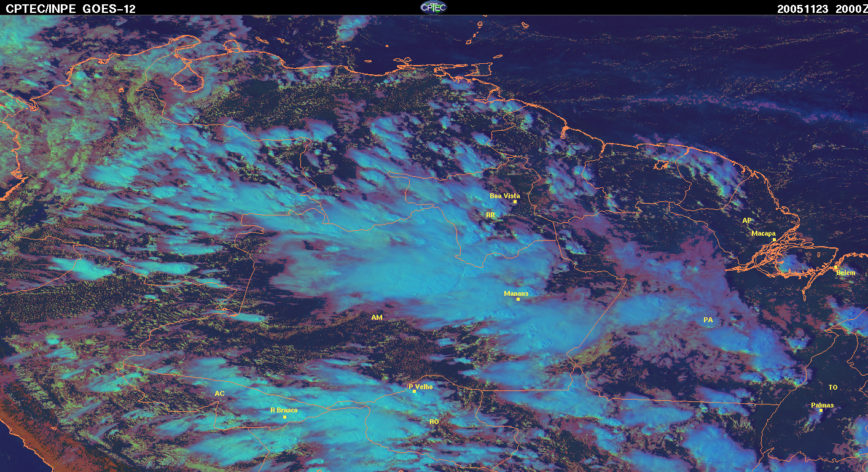Select the Palmas city marker

click(821, 411)
